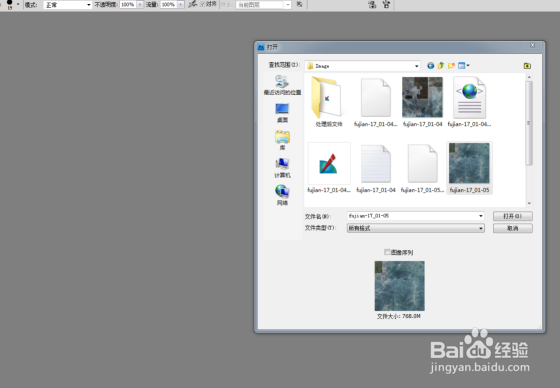Select the red pen icon file fujian-17_01-04...
Image resolution: width=560 pixels, height=388 pixels.
coord(329,168)
